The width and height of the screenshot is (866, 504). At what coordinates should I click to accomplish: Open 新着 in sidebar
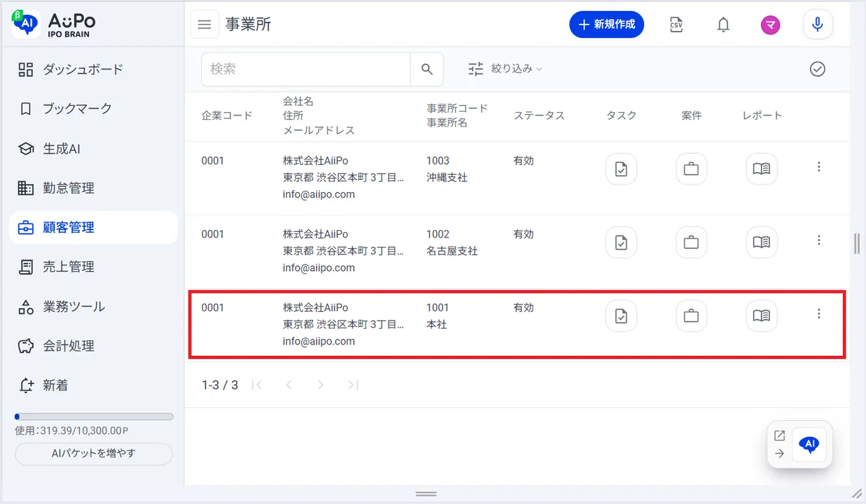point(93,385)
